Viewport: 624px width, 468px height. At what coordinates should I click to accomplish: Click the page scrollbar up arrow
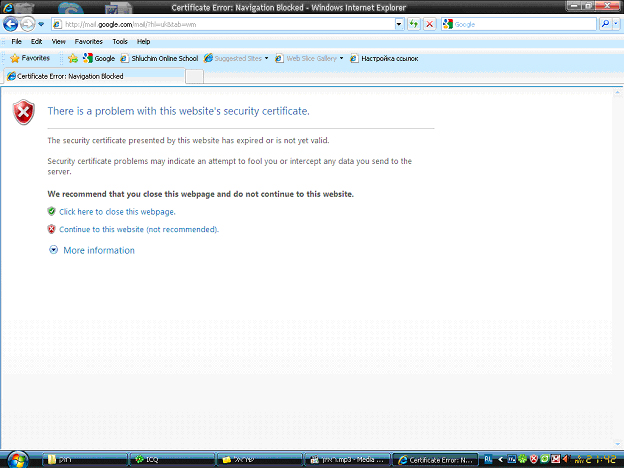tap(617, 92)
